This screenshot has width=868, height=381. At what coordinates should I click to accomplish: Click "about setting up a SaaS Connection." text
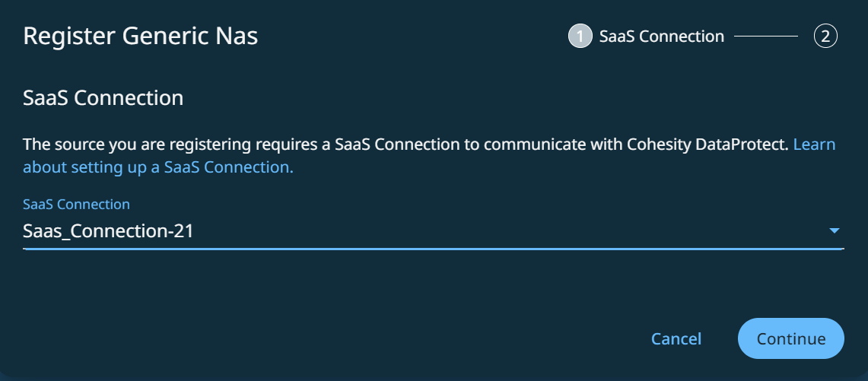[157, 167]
